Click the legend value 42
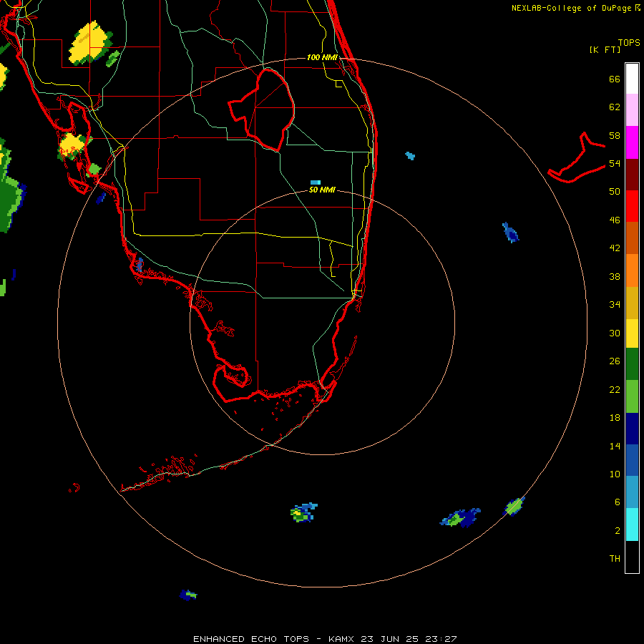The height and width of the screenshot is (644, 644). [615, 248]
